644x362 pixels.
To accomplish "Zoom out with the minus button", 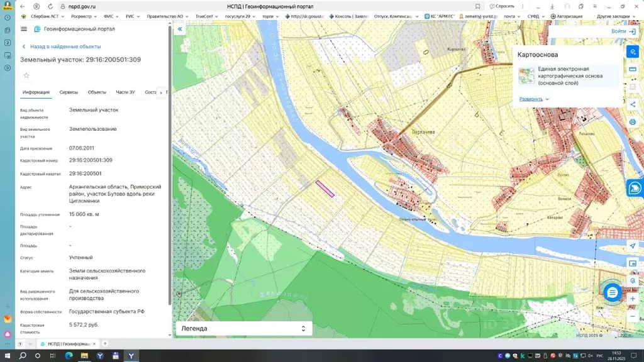I will (633, 317).
